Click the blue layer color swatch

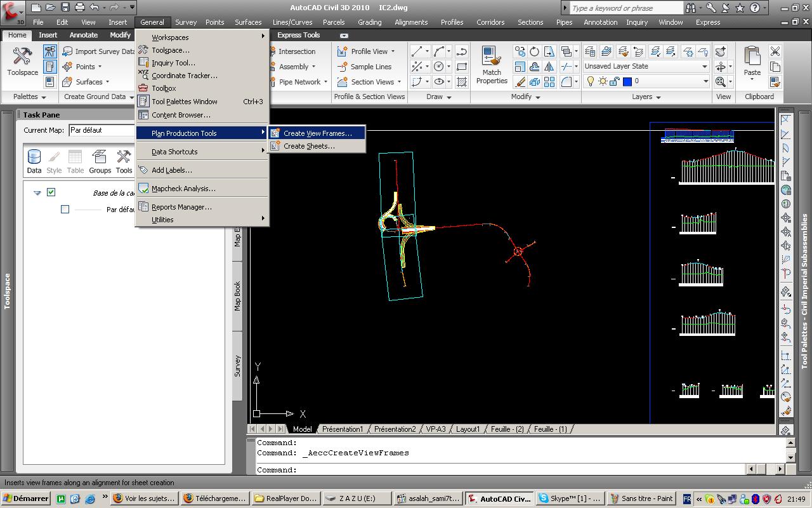pos(627,81)
